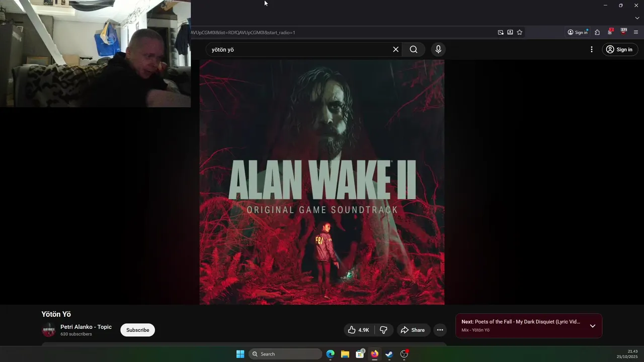The width and height of the screenshot is (644, 362).
Task: Restore down the Firefox window
Action: pos(620,6)
